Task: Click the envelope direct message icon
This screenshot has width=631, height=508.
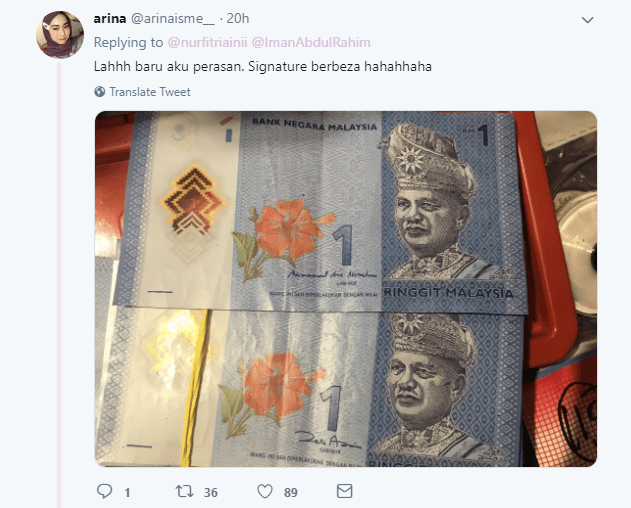Action: [x=344, y=491]
